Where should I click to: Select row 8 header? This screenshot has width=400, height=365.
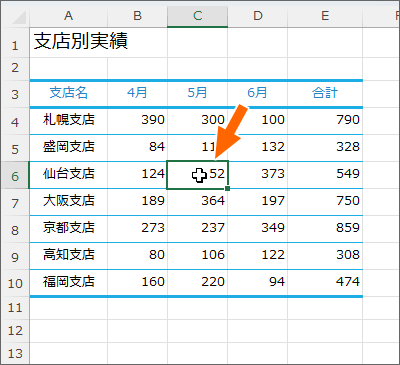[x=15, y=229]
